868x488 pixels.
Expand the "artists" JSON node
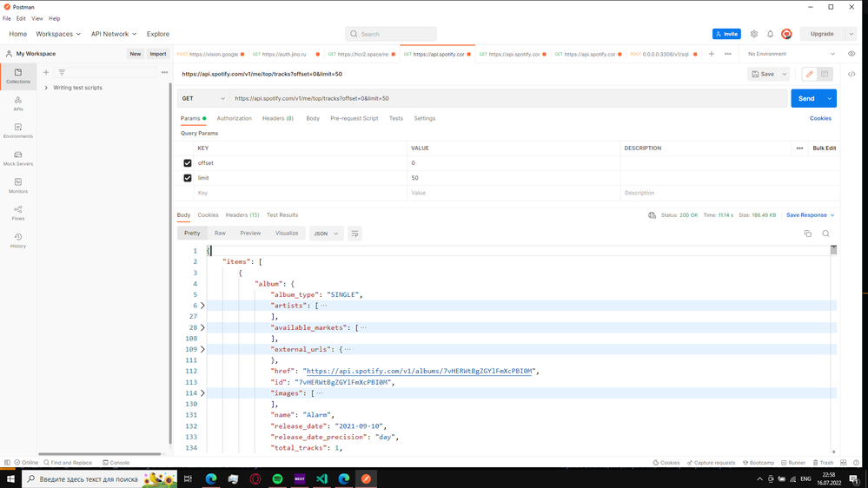click(x=202, y=306)
